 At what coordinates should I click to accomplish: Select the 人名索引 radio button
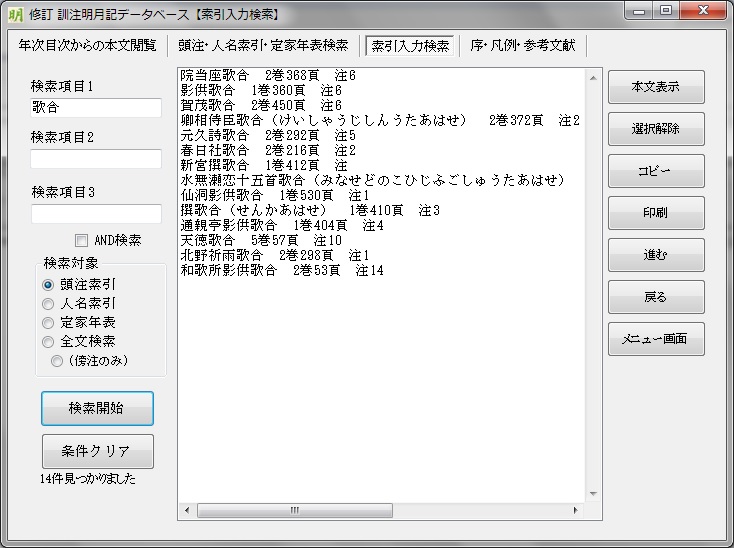(x=48, y=304)
